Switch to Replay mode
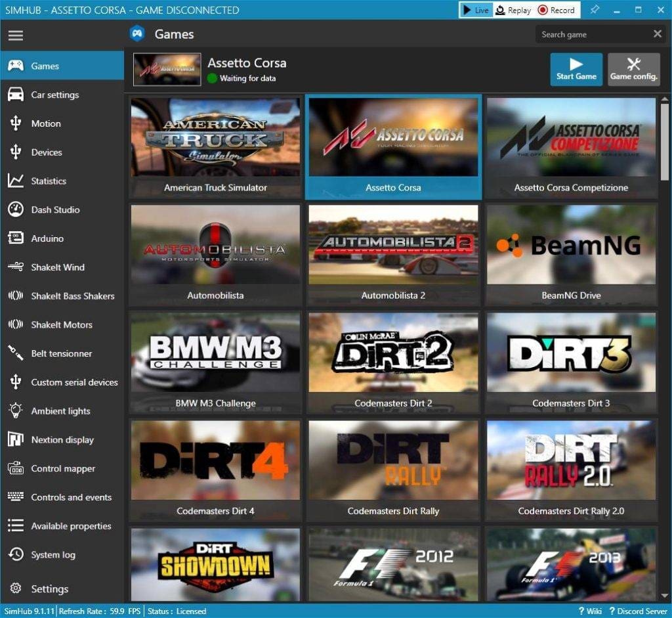 coord(513,10)
